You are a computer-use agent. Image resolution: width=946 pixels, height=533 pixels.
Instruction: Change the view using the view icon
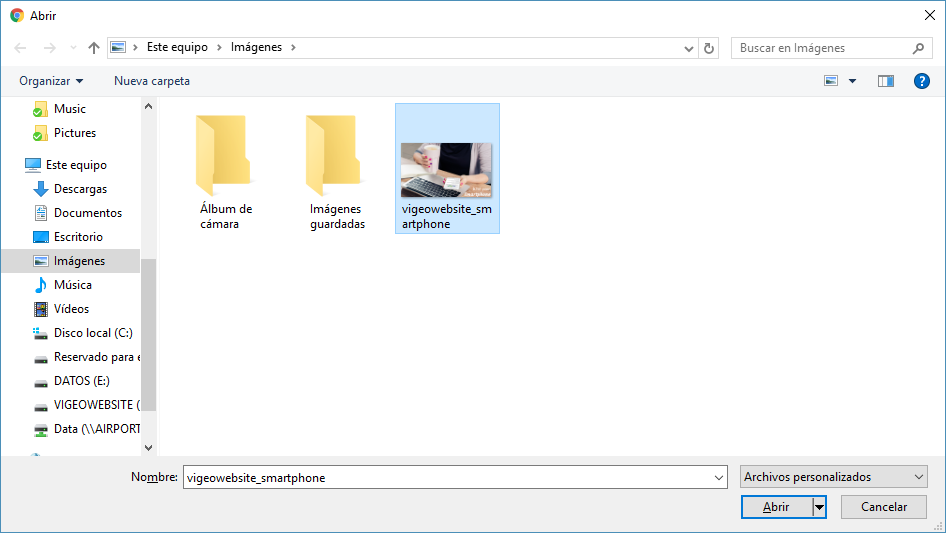coord(831,81)
